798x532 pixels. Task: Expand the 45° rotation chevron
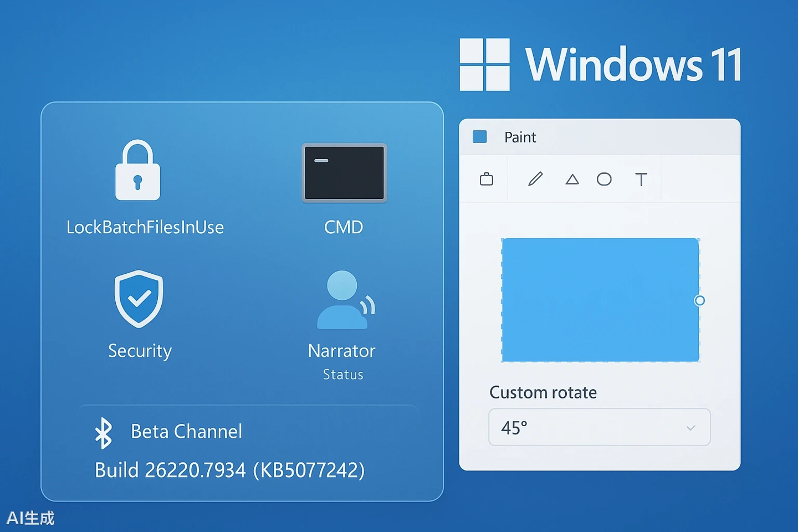click(690, 428)
